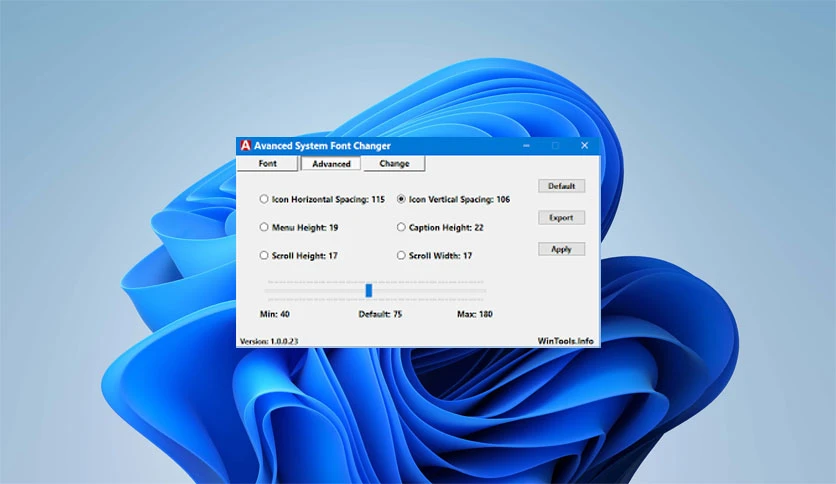Switch to the Advanced tab
The height and width of the screenshot is (484, 836).
click(x=331, y=164)
